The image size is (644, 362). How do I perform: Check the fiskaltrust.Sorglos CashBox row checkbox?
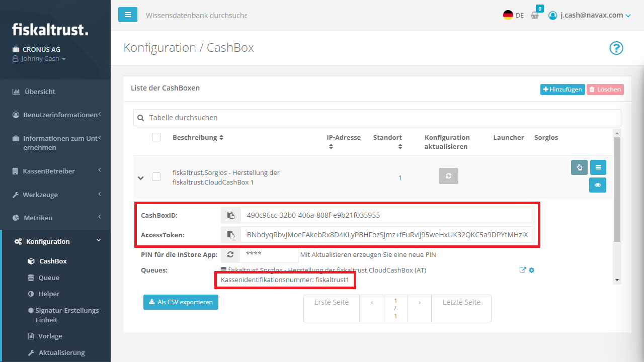click(x=156, y=176)
